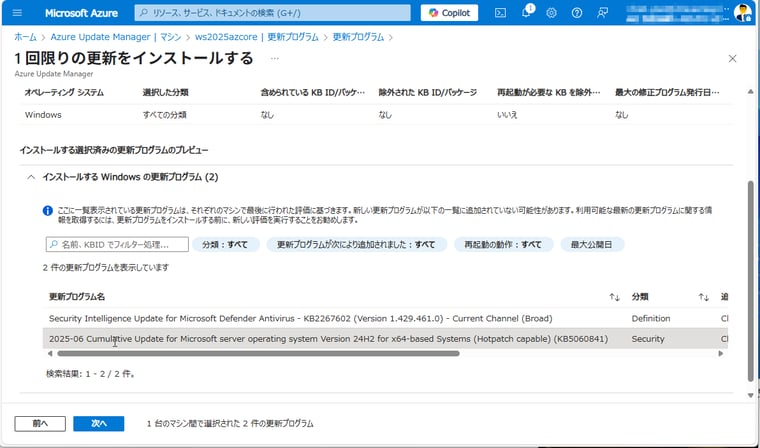Click the Definition classification cell
This screenshot has width=760, height=448.
[x=651, y=319]
